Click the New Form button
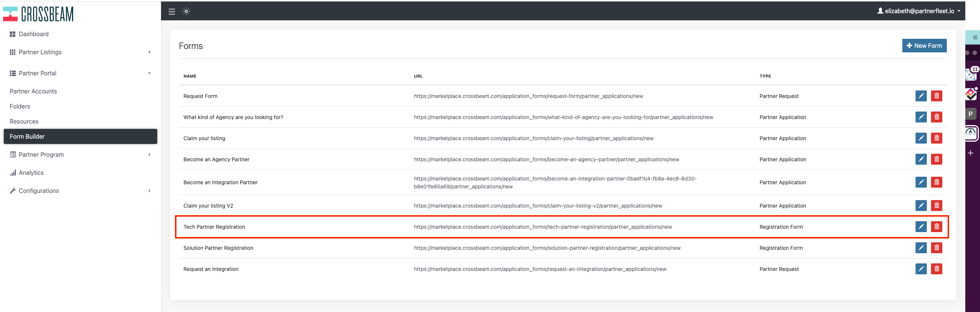Image resolution: width=980 pixels, height=312 pixels. click(924, 46)
